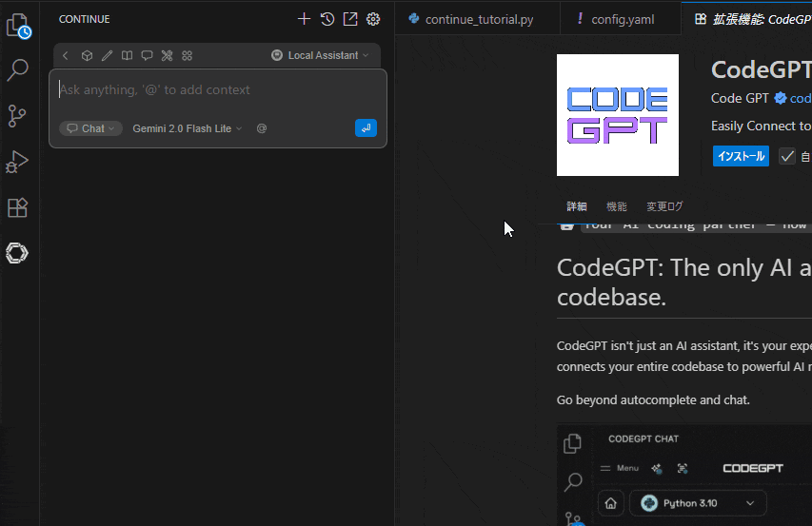812x526 pixels.
Task: Open the Docs book icon
Action: click(127, 55)
